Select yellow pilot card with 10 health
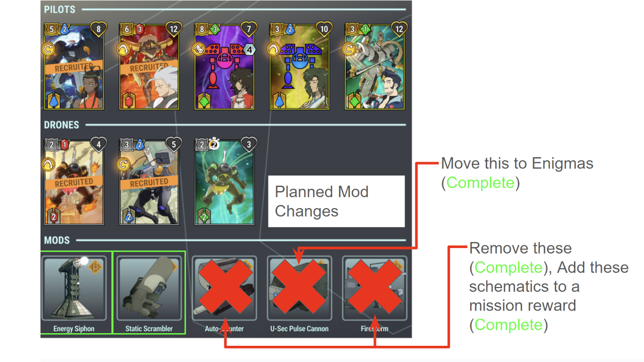 click(299, 66)
